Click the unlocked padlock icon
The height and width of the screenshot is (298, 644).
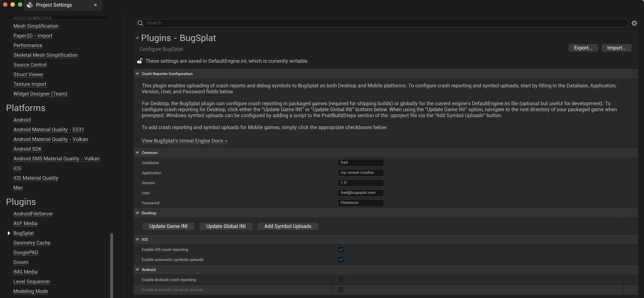pyautogui.click(x=140, y=61)
